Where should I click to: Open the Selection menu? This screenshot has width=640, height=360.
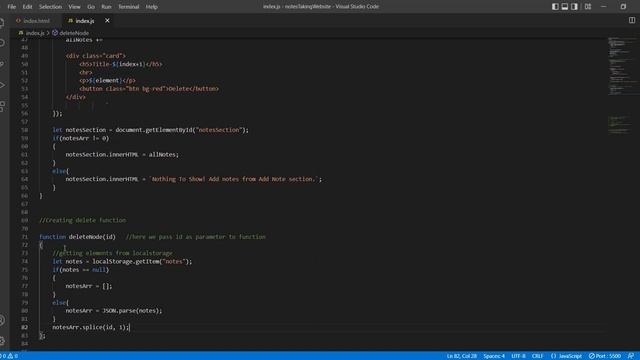point(50,7)
